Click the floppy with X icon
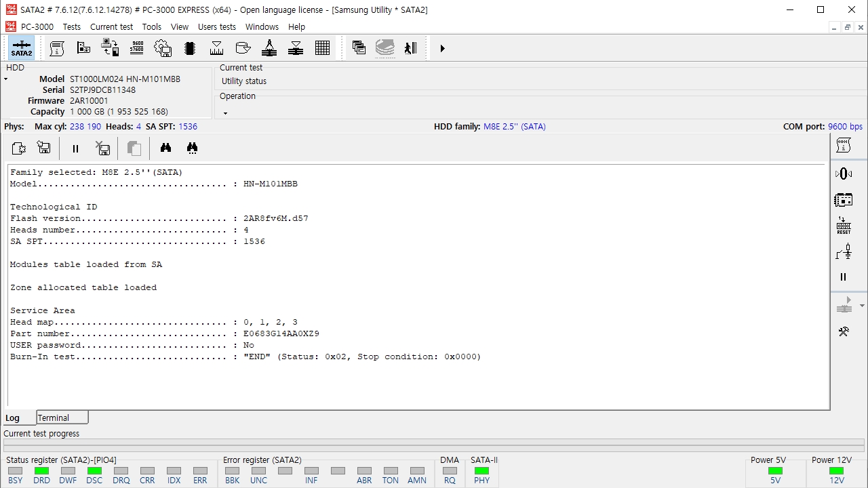 click(102, 148)
